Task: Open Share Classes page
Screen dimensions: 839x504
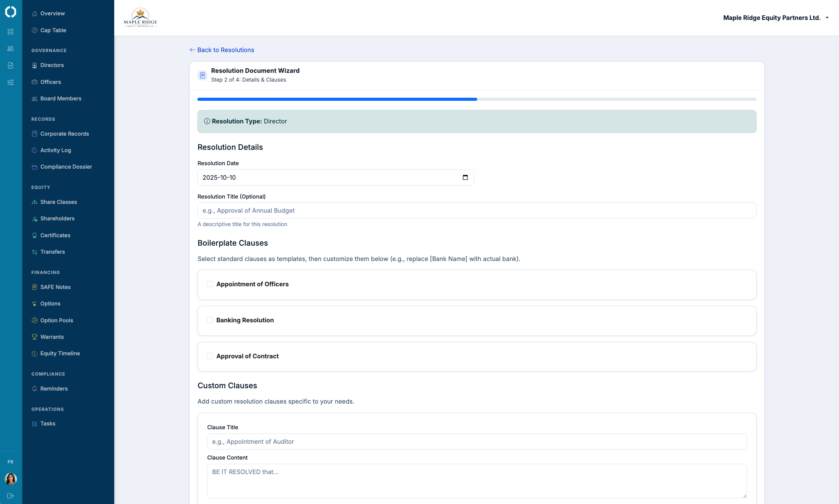Action: (x=59, y=202)
